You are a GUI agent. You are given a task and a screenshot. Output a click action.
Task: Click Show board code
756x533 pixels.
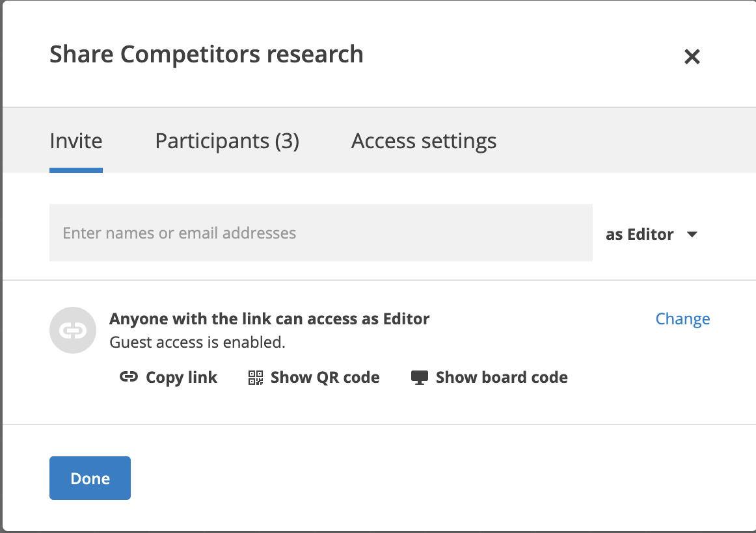coord(488,377)
